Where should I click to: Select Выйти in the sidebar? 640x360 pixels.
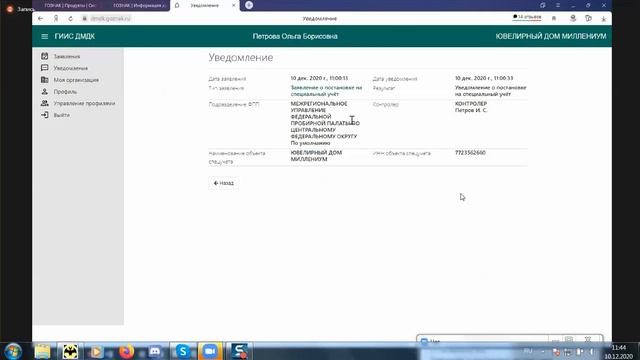62,115
